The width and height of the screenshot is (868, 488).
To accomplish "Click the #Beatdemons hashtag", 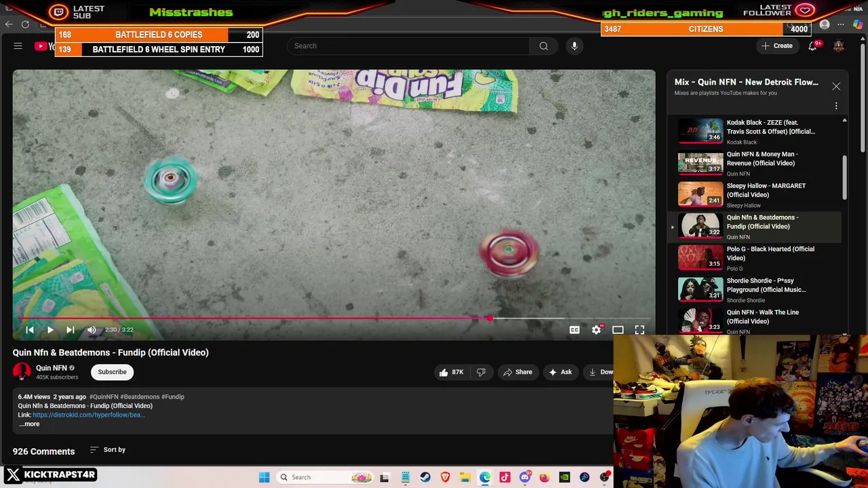I will [140, 397].
